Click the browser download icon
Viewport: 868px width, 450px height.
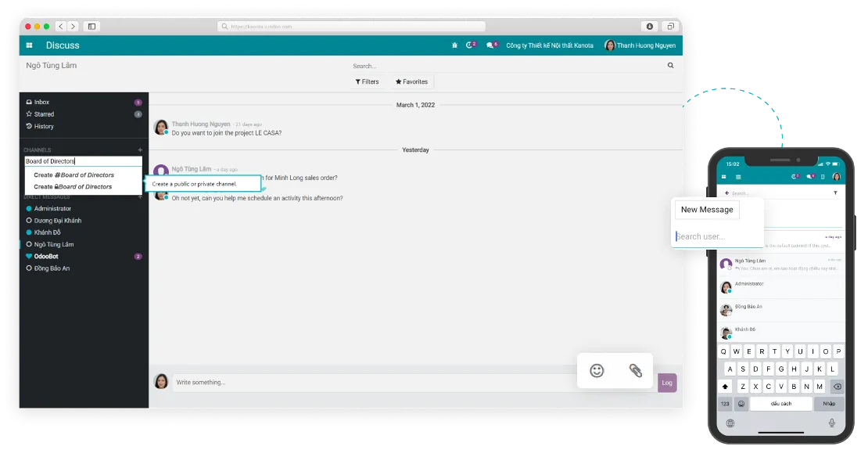pyautogui.click(x=649, y=26)
